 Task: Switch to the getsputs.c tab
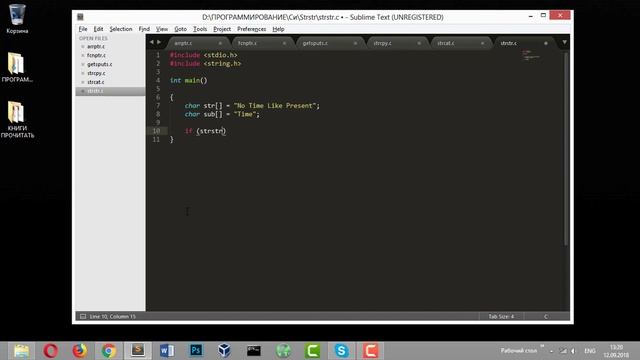click(x=327, y=43)
